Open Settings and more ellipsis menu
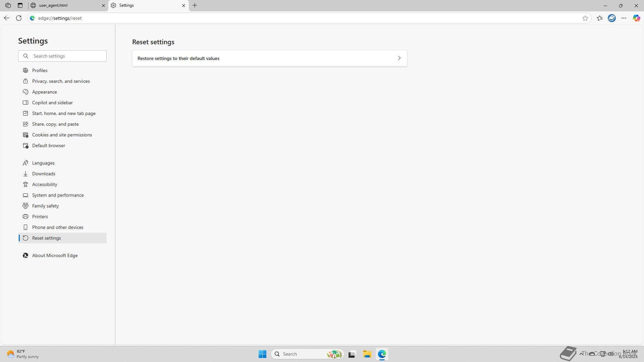The height and width of the screenshot is (362, 644). click(624, 18)
